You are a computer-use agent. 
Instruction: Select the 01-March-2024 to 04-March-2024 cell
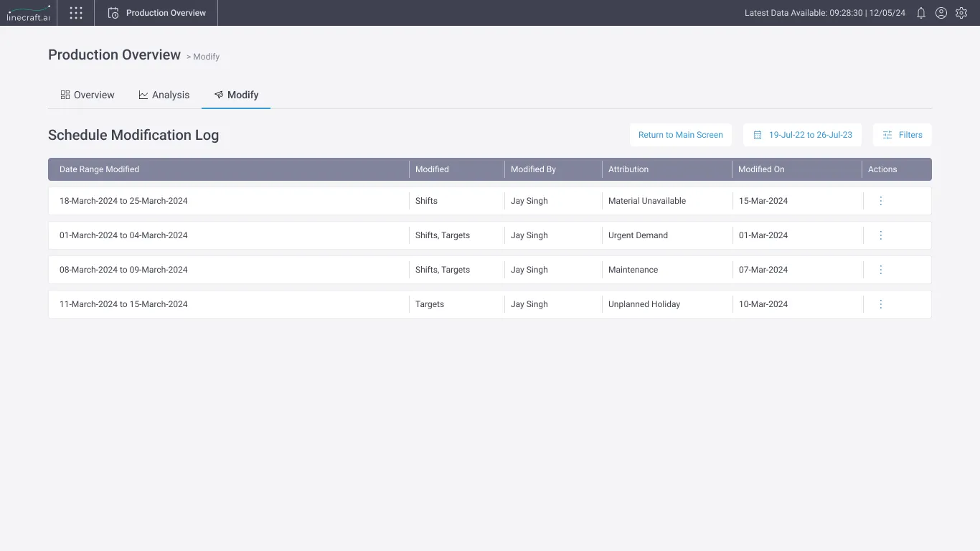[123, 235]
